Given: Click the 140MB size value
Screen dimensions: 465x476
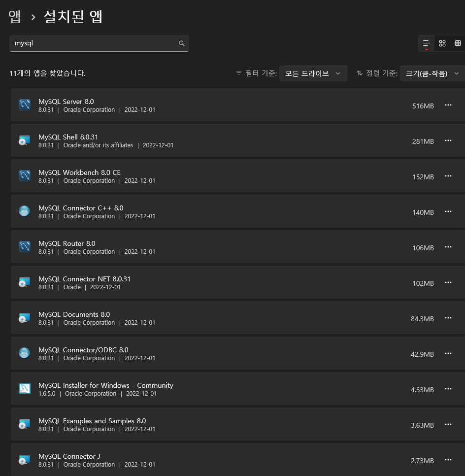Looking at the screenshot, I should coord(423,212).
